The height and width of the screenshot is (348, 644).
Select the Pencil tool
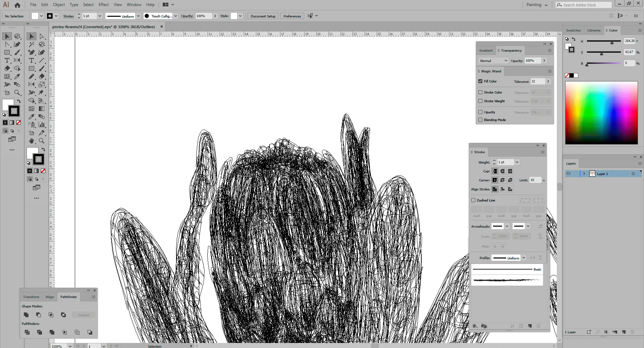[x=32, y=76]
